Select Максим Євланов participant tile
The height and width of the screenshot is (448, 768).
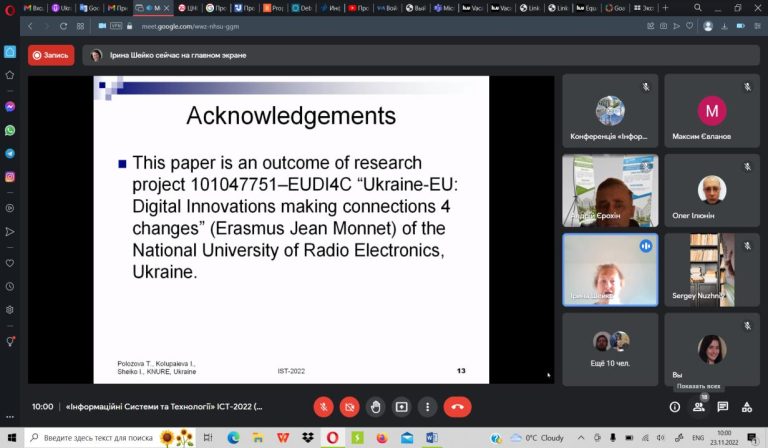[712, 111]
